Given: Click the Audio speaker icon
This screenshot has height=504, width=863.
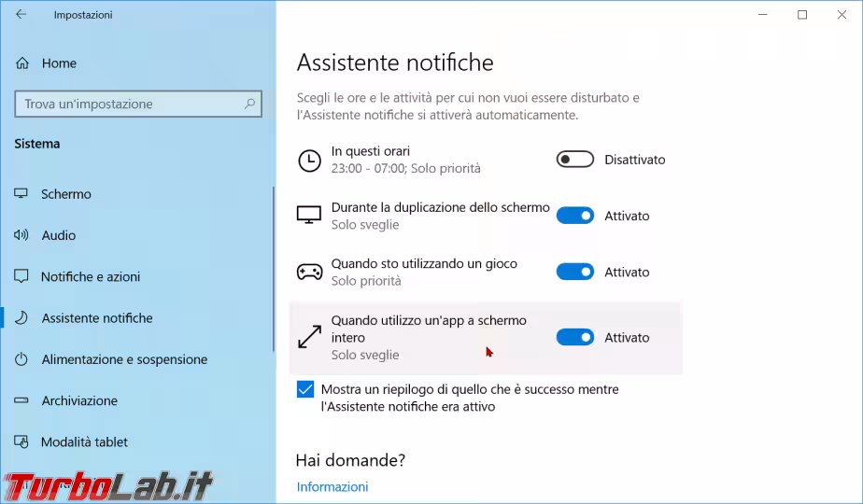Looking at the screenshot, I should [21, 235].
